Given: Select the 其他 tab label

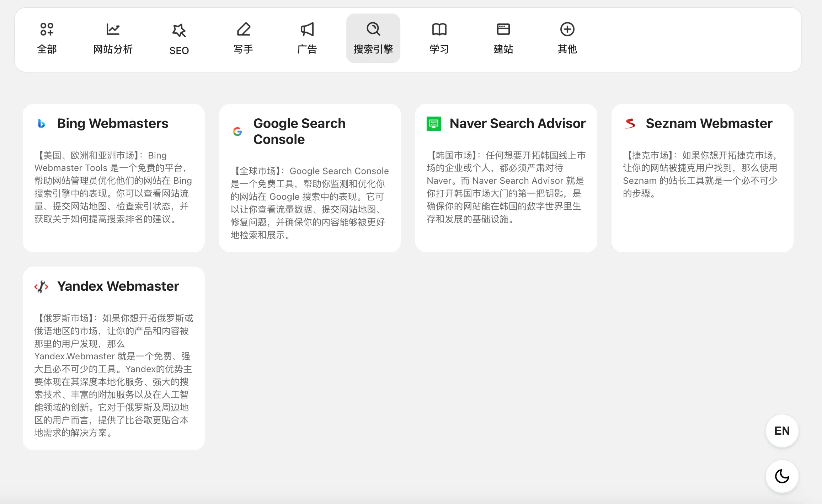Looking at the screenshot, I should coord(567,49).
